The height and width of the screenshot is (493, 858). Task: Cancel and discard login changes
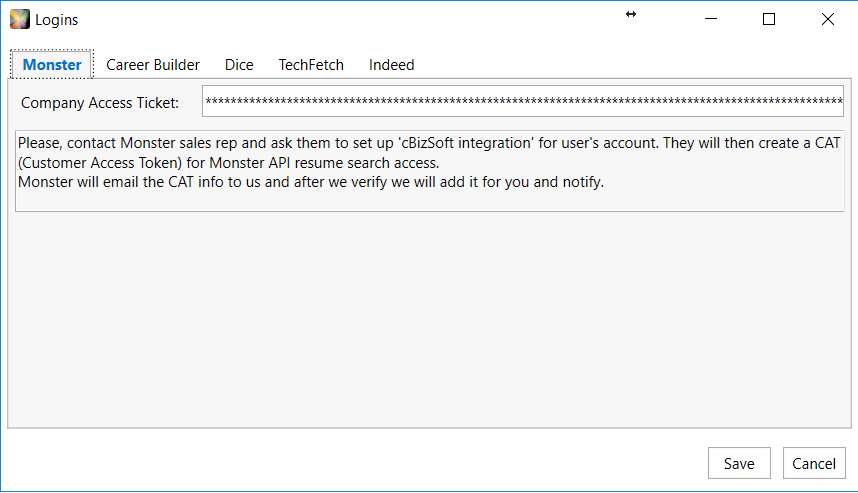(x=814, y=463)
